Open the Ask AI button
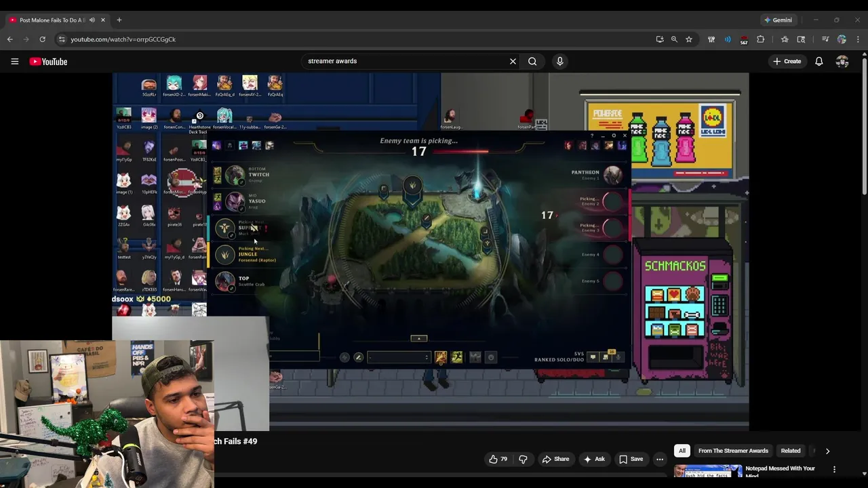 [x=594, y=459]
